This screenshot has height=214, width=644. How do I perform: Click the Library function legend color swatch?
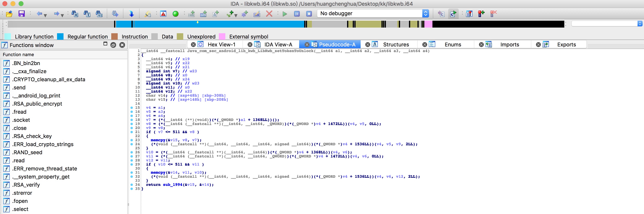coord(8,37)
